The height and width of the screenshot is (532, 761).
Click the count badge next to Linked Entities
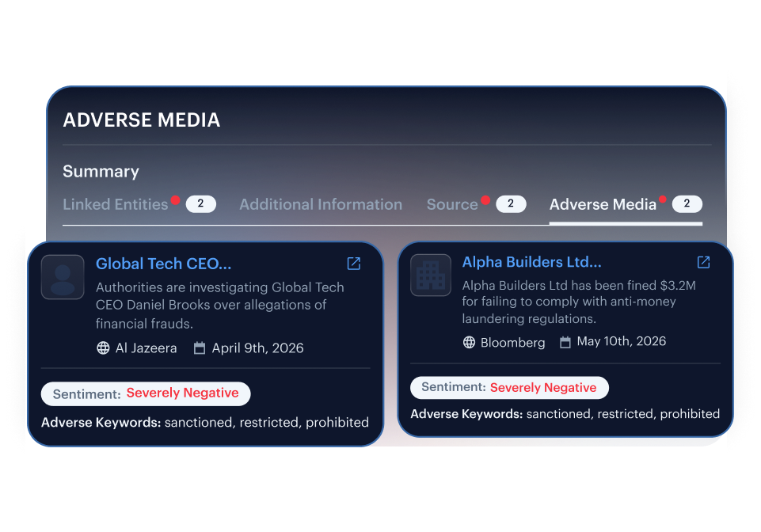click(201, 204)
